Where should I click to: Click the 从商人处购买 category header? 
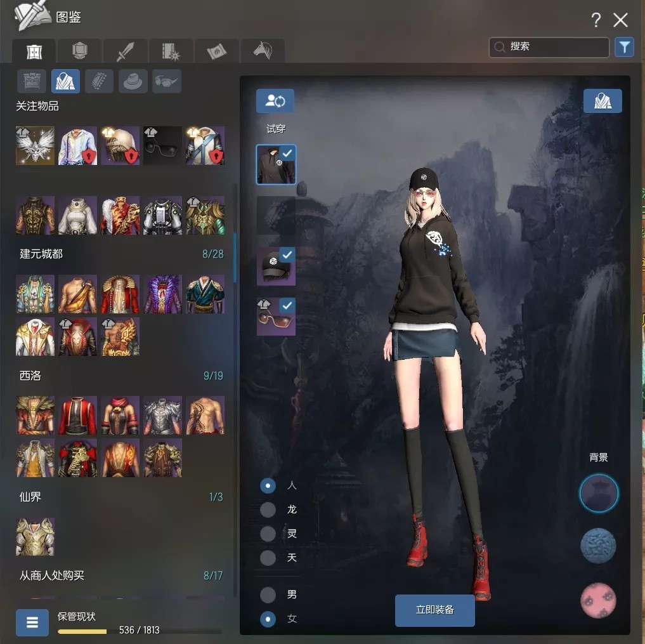pos(52,575)
